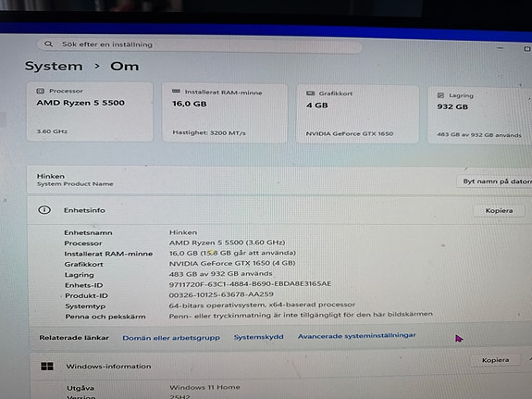Open the Systemskydd link

[x=258, y=337]
